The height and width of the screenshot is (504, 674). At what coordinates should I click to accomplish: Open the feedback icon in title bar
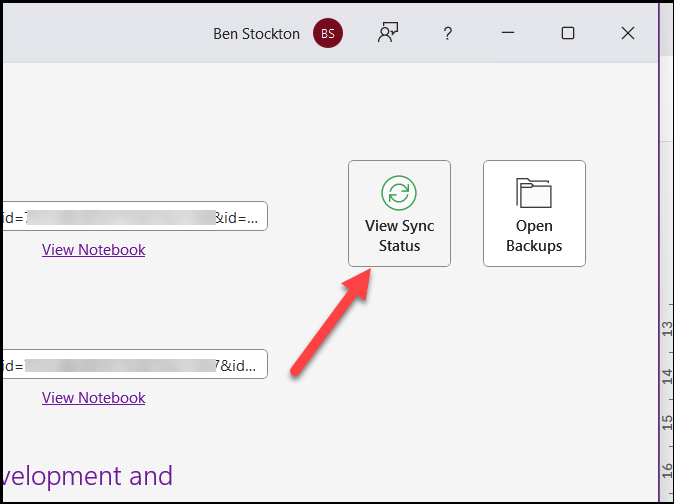click(x=387, y=33)
